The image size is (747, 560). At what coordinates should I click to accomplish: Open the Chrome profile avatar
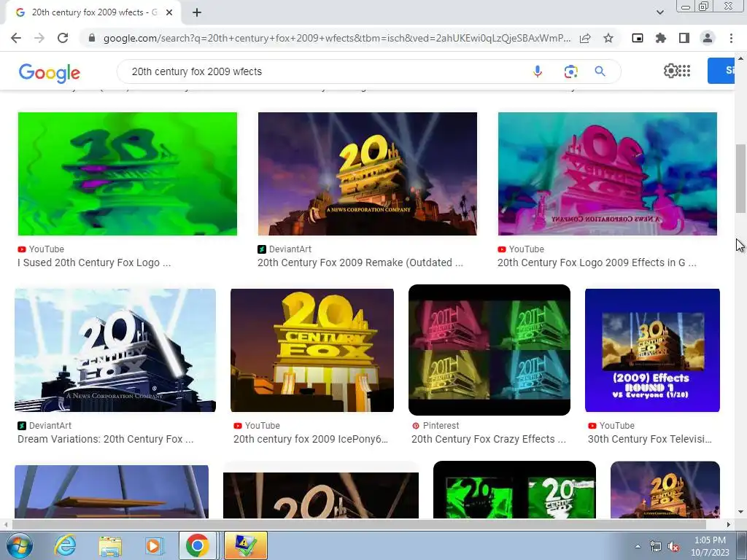[x=708, y=38]
